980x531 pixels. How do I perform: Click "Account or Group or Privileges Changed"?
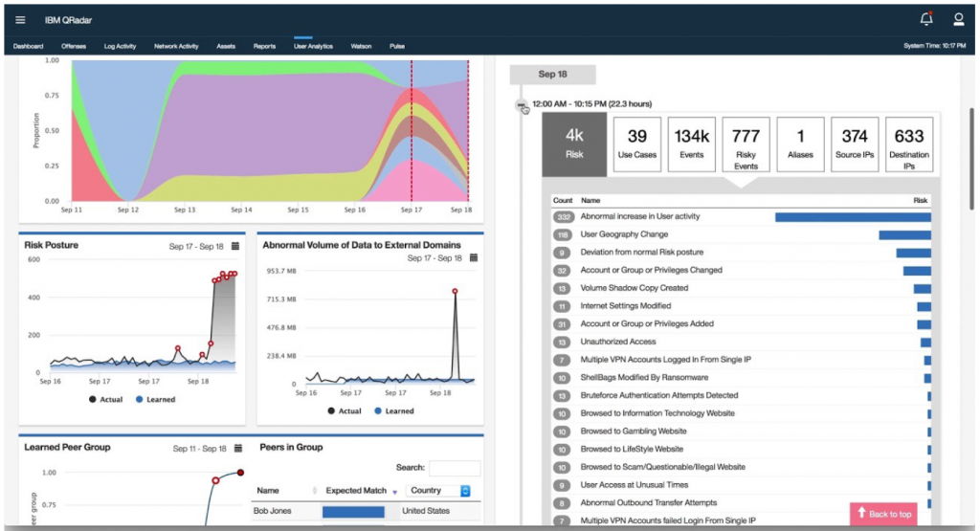tap(742, 271)
